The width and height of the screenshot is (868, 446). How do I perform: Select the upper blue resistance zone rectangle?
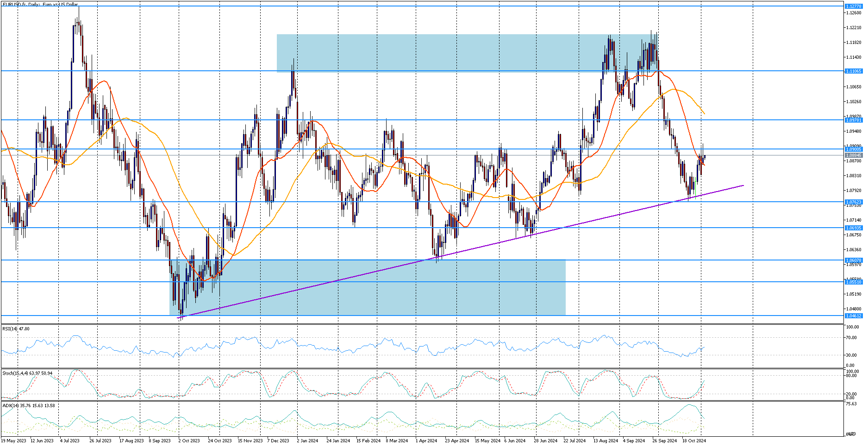tap(417, 53)
